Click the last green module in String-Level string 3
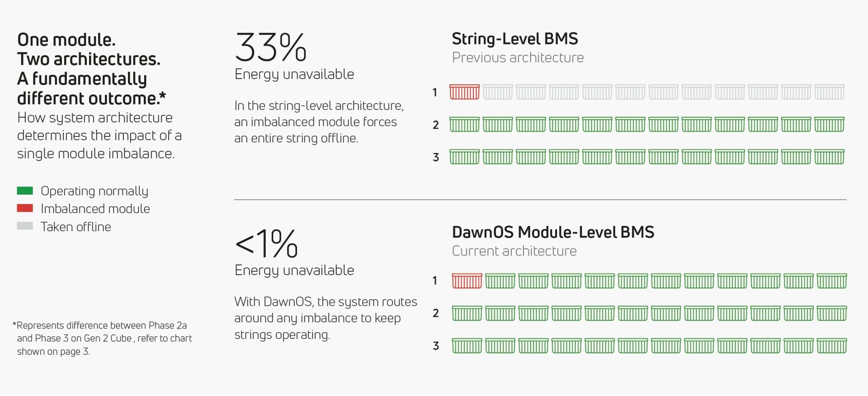Image resolution: width=868 pixels, height=396 pixels. (829, 157)
